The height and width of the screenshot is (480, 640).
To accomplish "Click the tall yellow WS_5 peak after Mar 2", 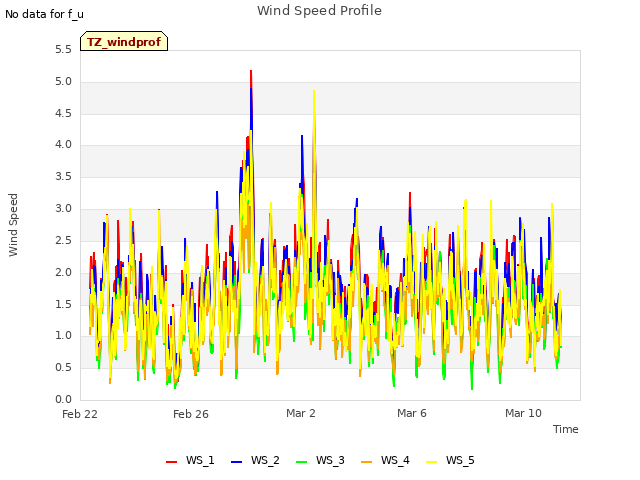I will click(314, 92).
